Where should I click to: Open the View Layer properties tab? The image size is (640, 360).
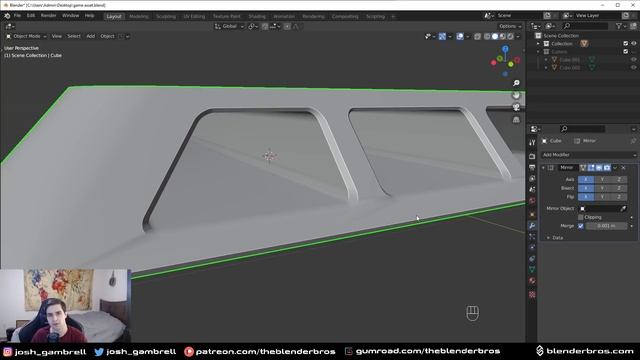coord(532,178)
